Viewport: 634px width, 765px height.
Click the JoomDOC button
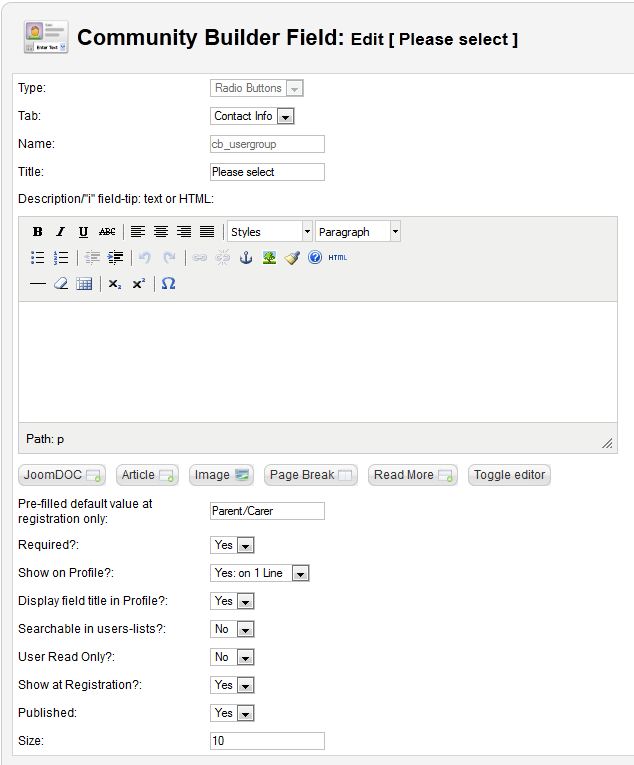click(x=62, y=475)
